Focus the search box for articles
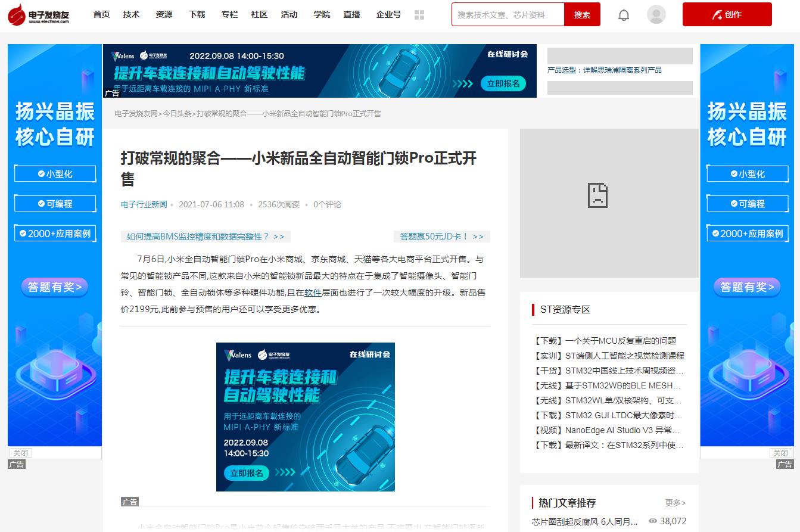The height and width of the screenshot is (532, 800). 508,14
